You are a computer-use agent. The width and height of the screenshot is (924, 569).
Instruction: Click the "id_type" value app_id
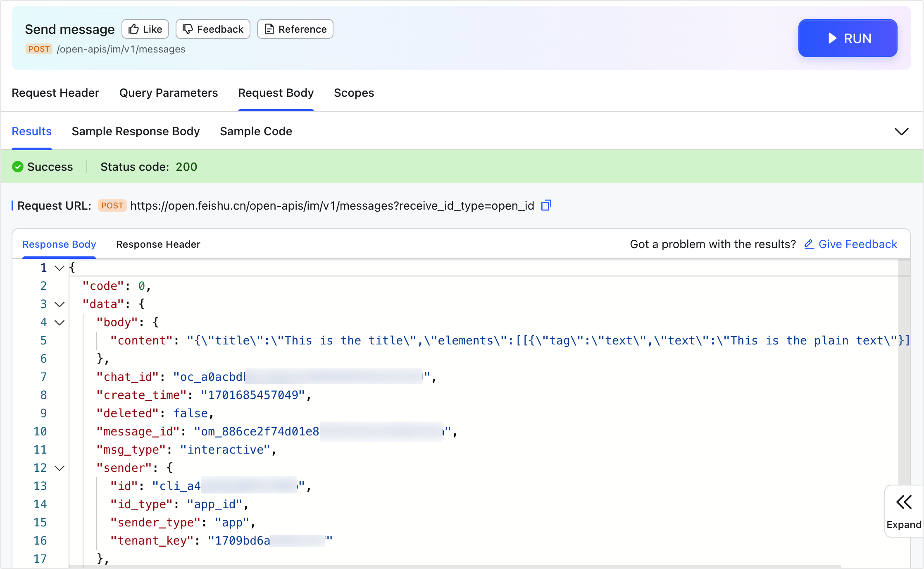214,504
